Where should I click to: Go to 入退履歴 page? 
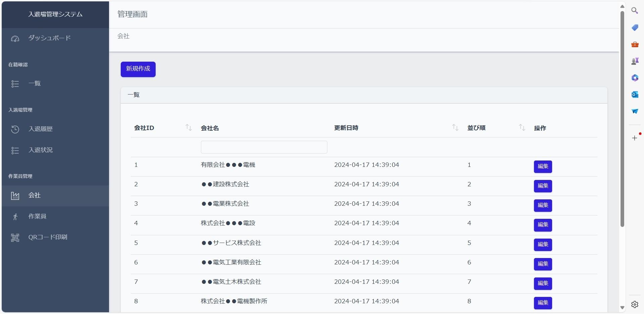click(x=55, y=129)
